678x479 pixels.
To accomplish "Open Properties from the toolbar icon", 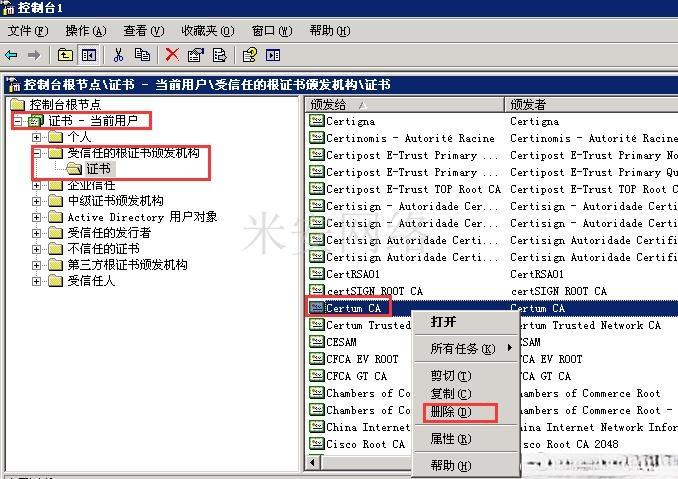I will [195, 55].
